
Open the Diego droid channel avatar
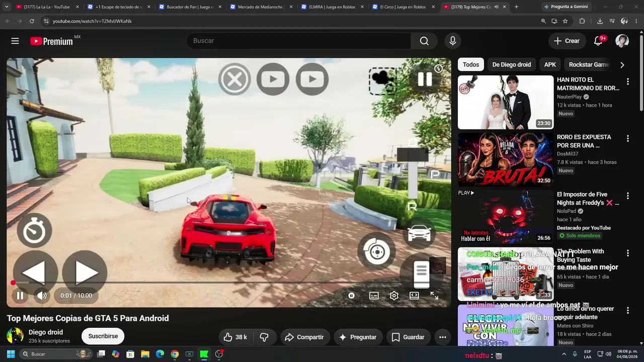pos(15,336)
